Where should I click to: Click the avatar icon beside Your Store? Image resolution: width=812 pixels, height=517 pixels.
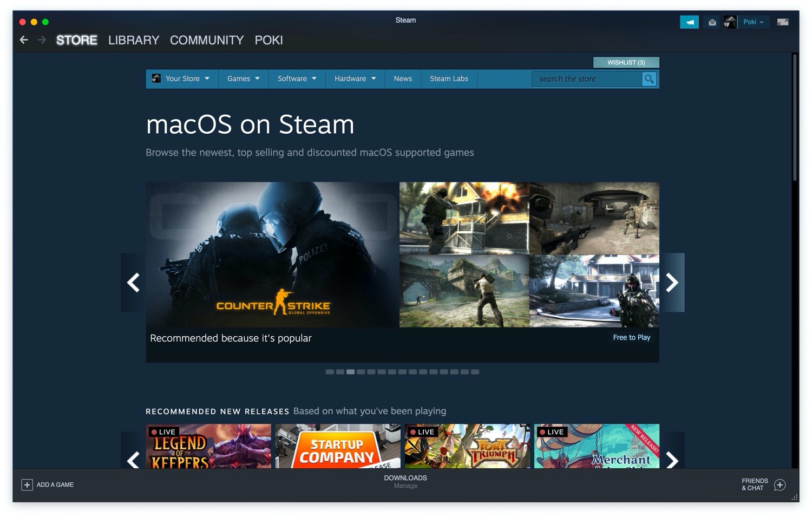point(156,78)
